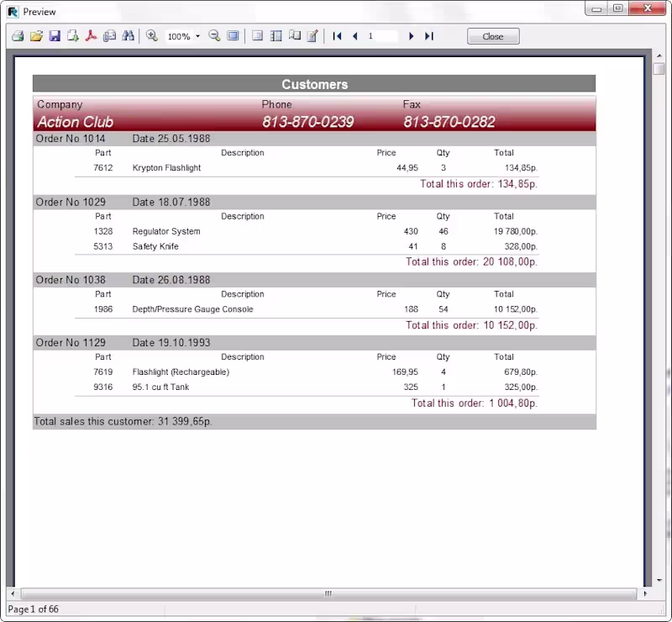
Task: Export the report to PDF
Action: [x=91, y=36]
